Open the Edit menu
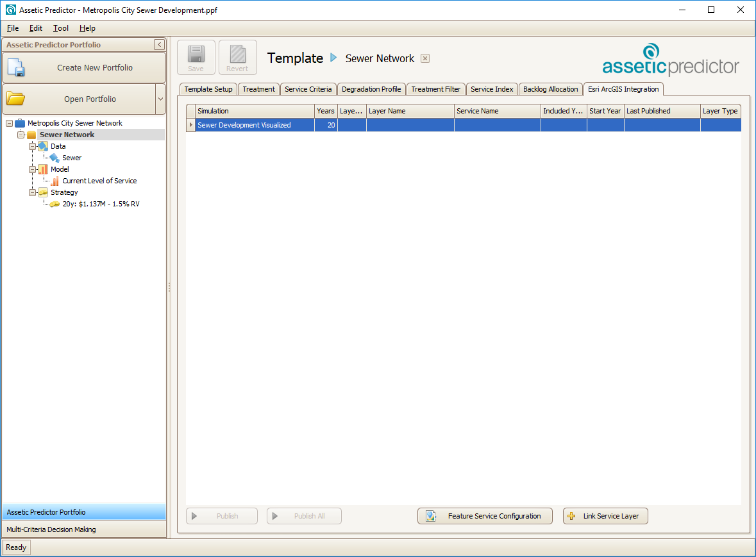Image resolution: width=756 pixels, height=557 pixels. click(x=36, y=28)
